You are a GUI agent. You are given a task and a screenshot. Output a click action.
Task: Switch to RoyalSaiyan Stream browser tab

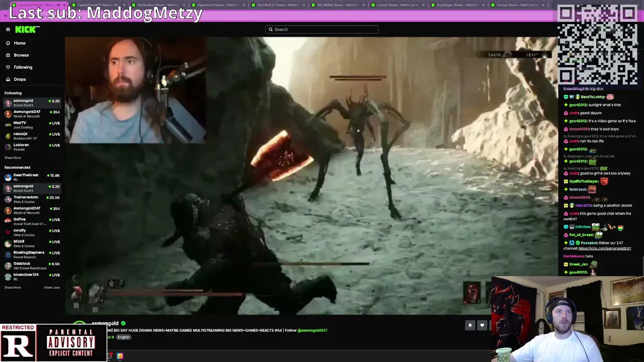(457, 5)
